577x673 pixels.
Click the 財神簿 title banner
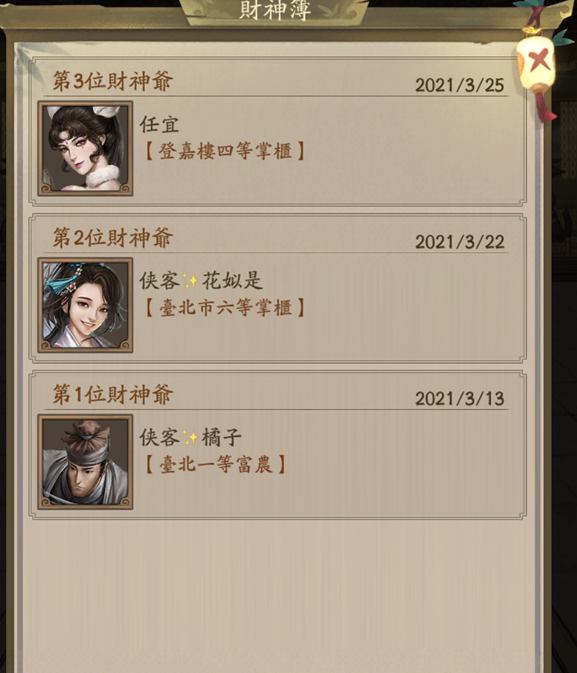tap(275, 10)
